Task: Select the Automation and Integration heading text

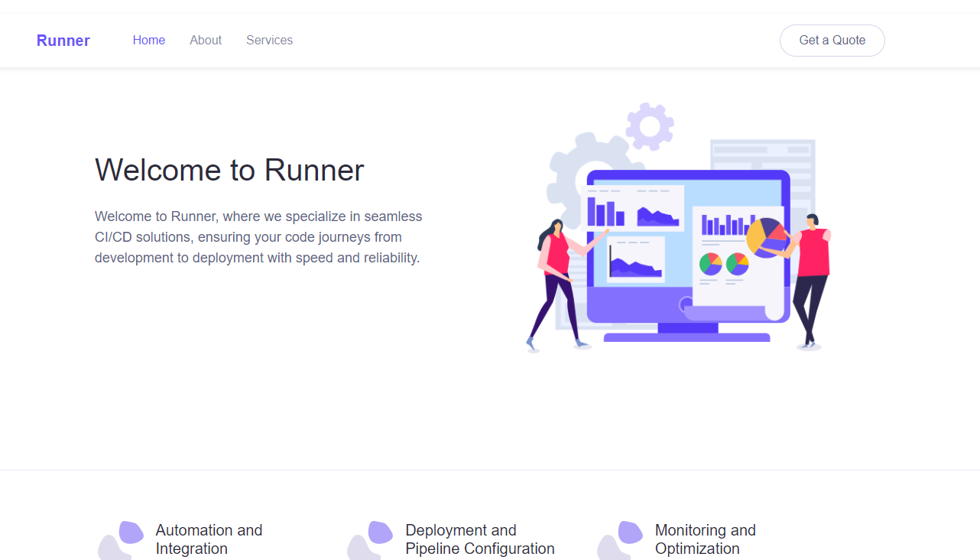Action: 209,539
